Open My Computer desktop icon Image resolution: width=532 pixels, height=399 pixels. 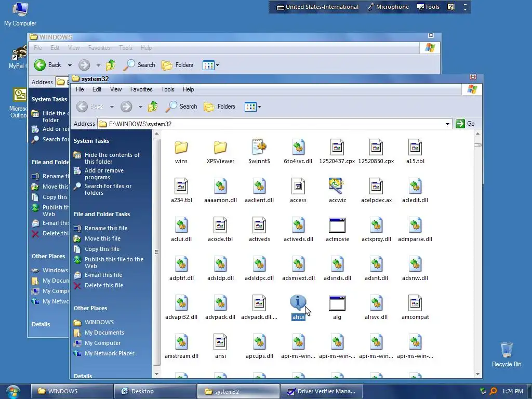click(20, 14)
